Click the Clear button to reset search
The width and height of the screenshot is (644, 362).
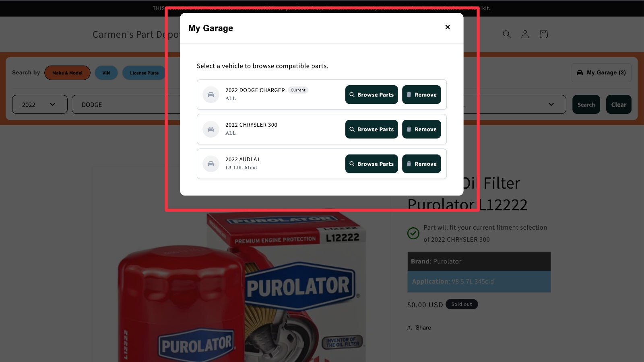(x=619, y=104)
